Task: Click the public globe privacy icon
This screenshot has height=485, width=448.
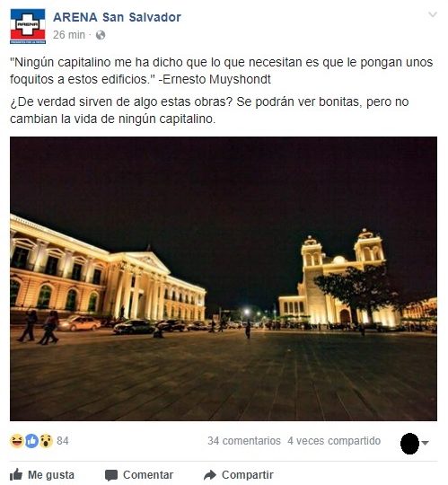Action: coord(101,35)
